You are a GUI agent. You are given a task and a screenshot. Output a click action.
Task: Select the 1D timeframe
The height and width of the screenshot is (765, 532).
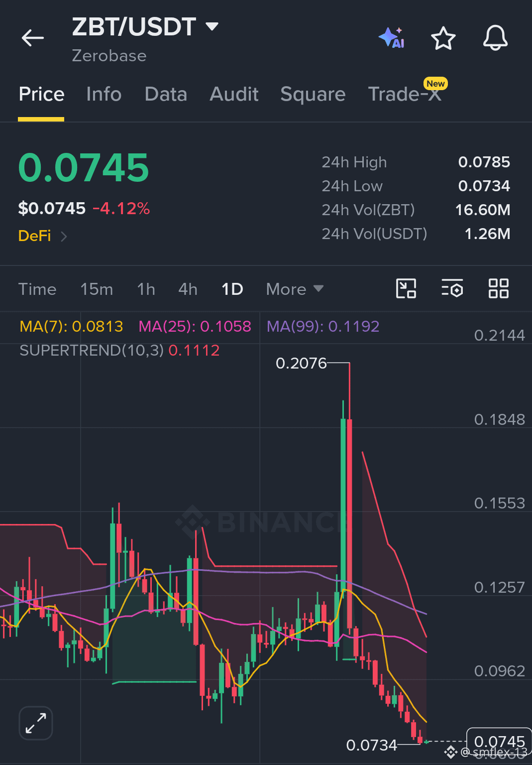[232, 289]
